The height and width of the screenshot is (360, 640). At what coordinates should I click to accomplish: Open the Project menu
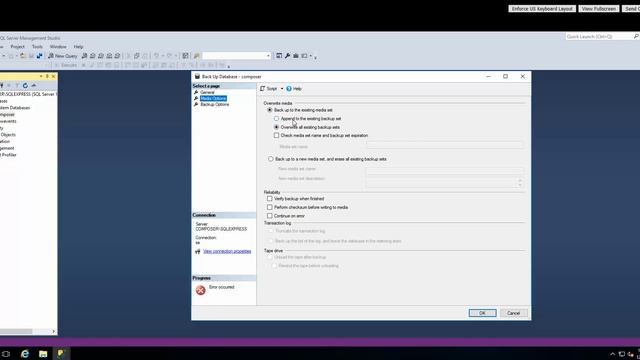18,47
